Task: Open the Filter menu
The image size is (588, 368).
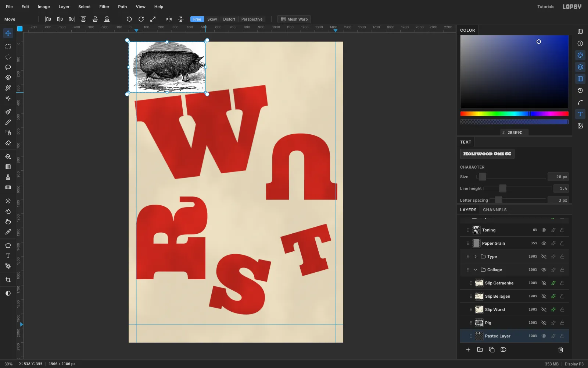Action: pos(104,7)
